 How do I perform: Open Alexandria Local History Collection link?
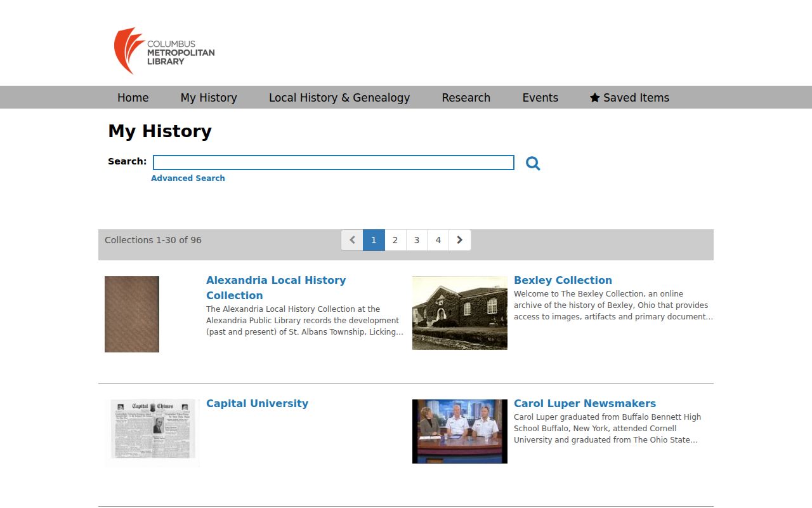coord(276,288)
